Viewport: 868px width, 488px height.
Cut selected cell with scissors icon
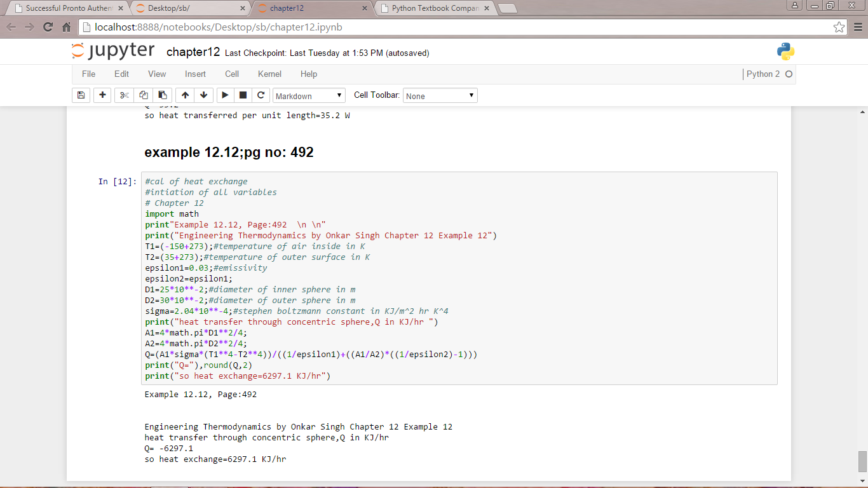(124, 95)
